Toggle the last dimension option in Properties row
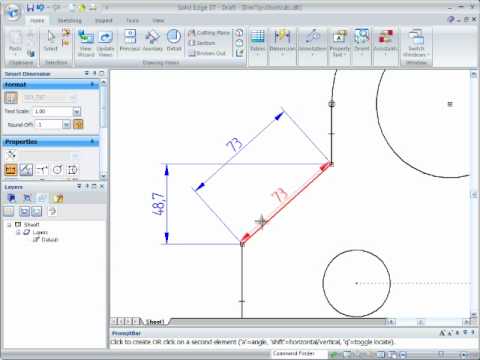Screen dimensions: 480x360 [x=73, y=170]
